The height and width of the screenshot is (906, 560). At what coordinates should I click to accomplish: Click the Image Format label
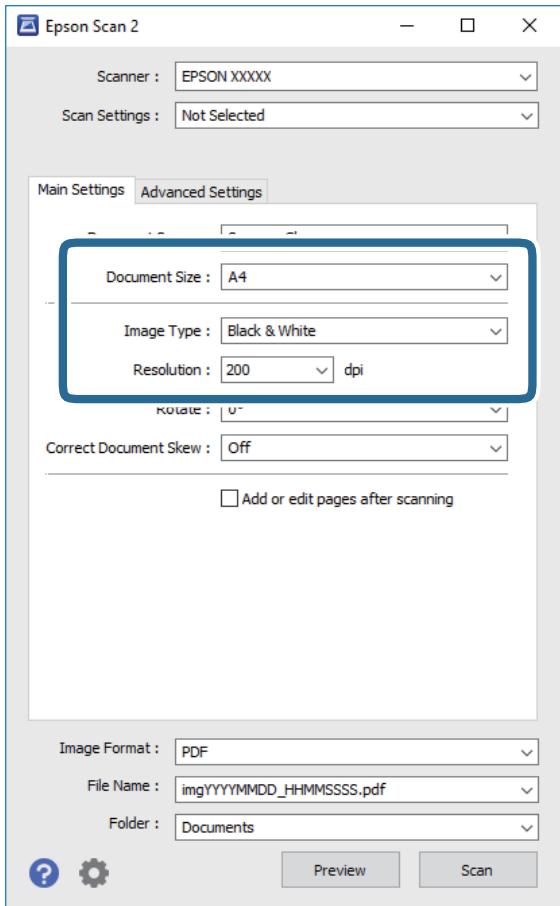tap(109, 748)
